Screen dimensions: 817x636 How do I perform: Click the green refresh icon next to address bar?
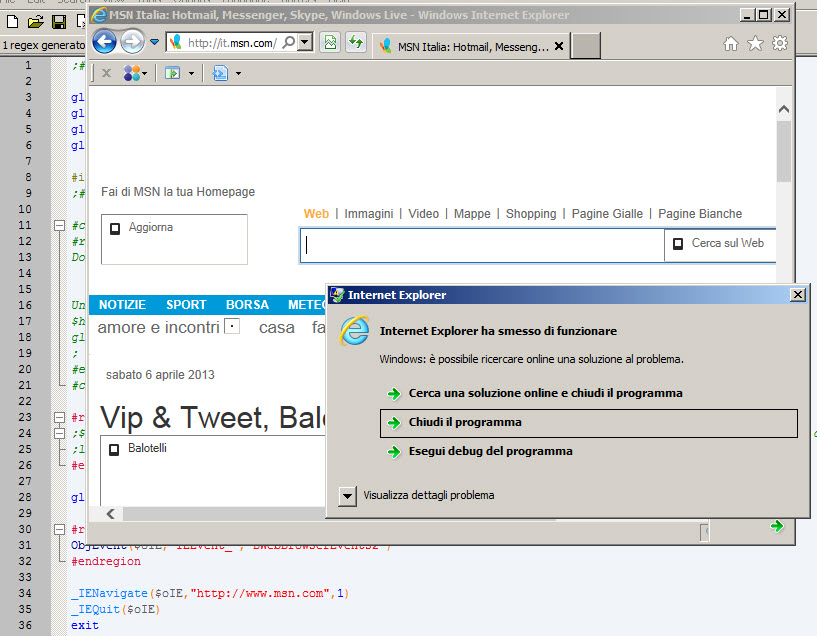(x=356, y=42)
